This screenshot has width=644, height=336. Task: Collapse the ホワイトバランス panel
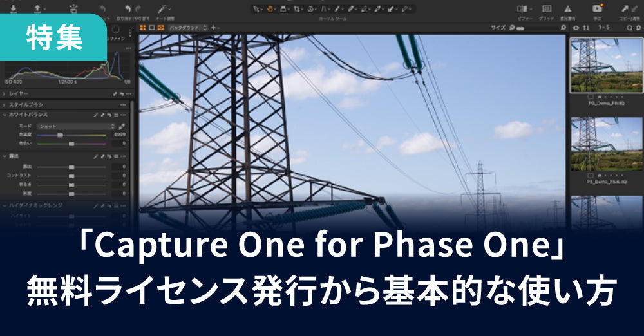(5, 115)
